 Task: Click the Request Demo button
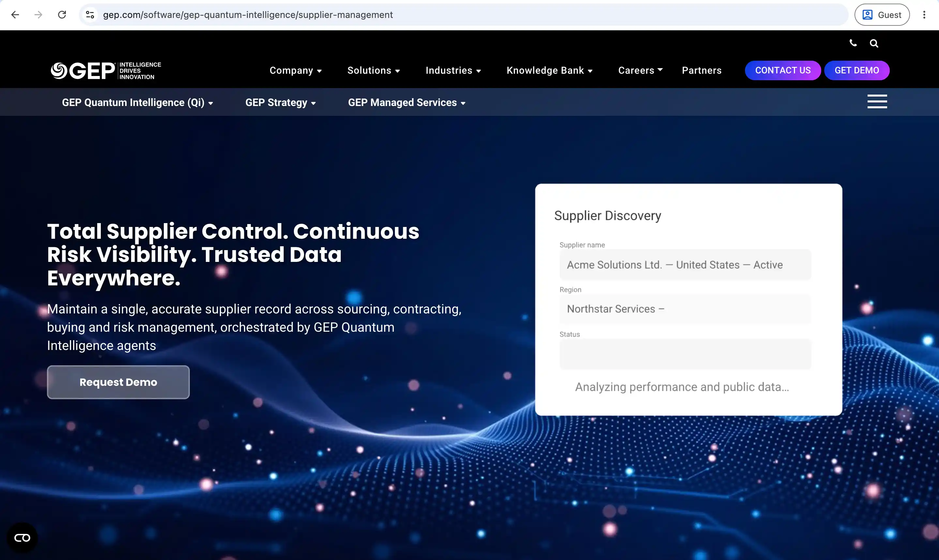[x=118, y=382]
